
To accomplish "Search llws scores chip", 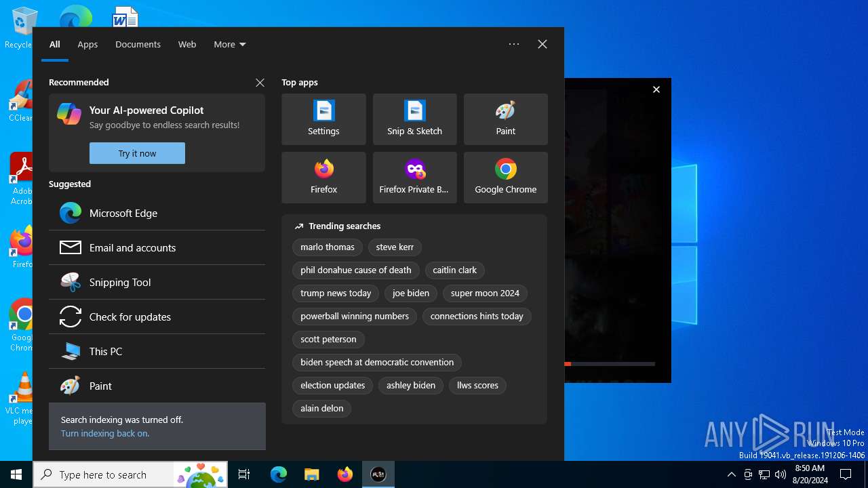I will (477, 386).
